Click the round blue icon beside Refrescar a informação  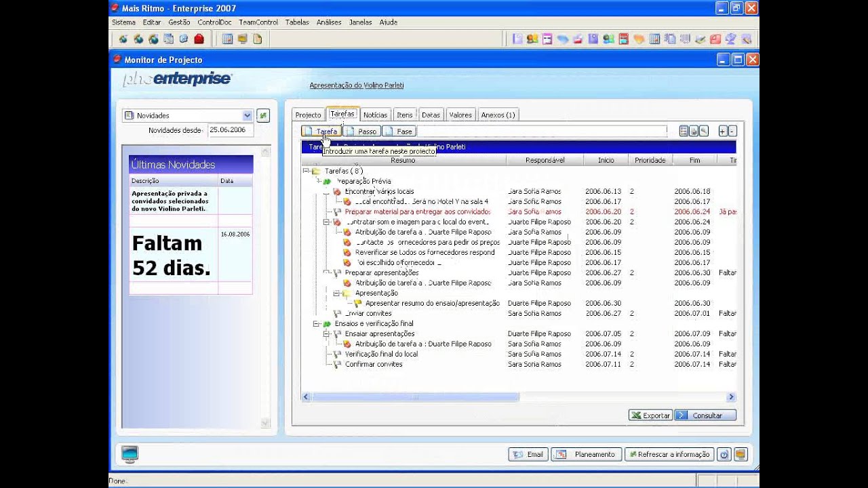tap(724, 455)
